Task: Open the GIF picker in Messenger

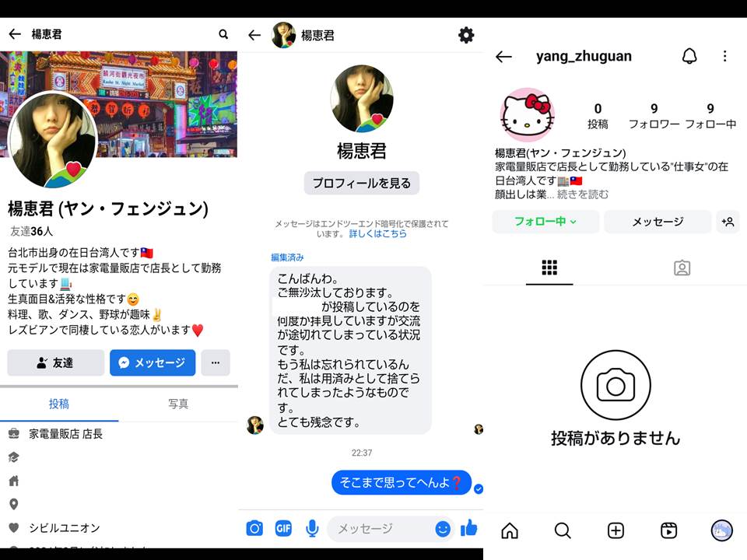Action: point(283,528)
